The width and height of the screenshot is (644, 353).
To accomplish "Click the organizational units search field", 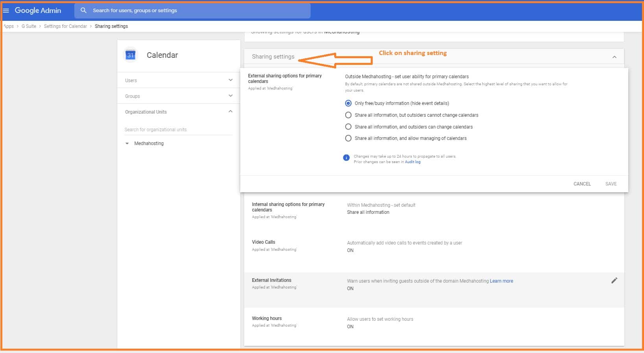I will tap(178, 130).
